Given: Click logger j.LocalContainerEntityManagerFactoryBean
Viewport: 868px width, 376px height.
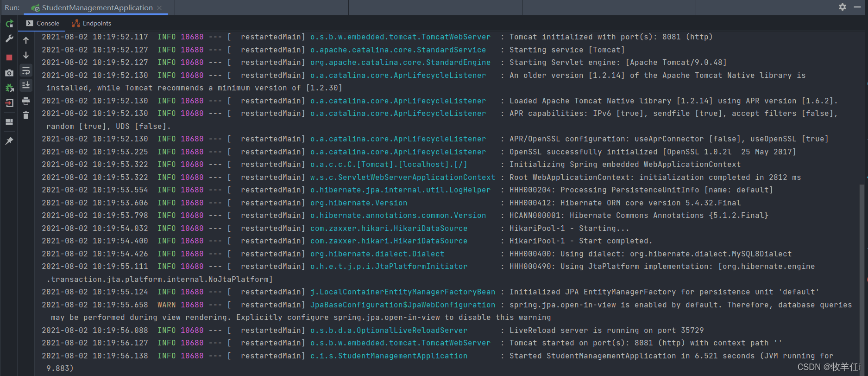Looking at the screenshot, I should click(403, 292).
